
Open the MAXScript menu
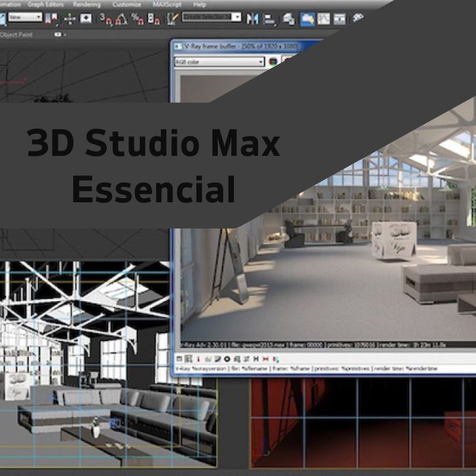167,4
